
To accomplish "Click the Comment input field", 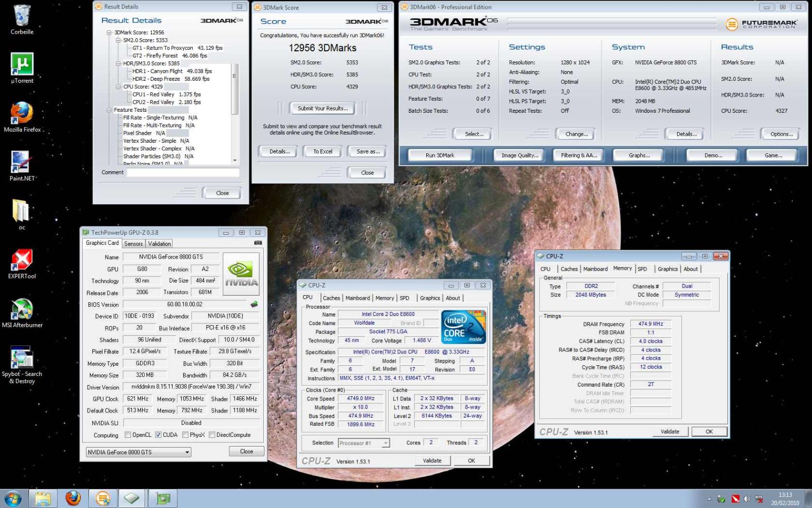I will point(183,173).
